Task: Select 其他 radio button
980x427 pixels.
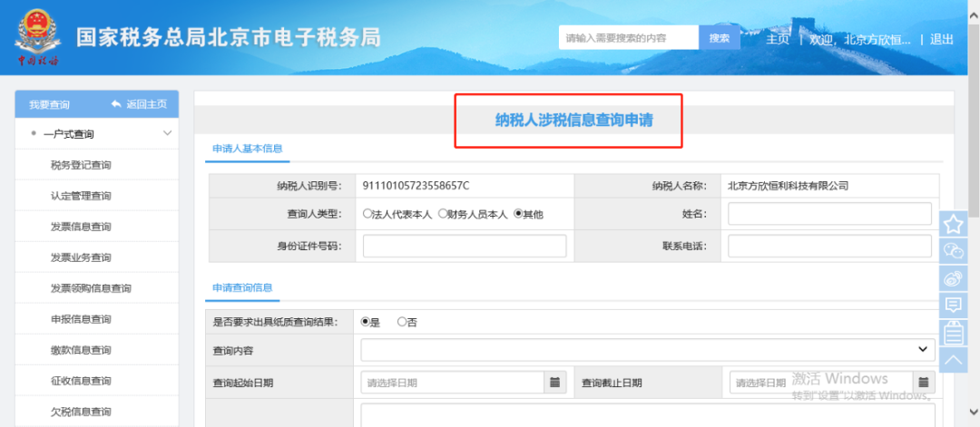Action: [x=517, y=214]
